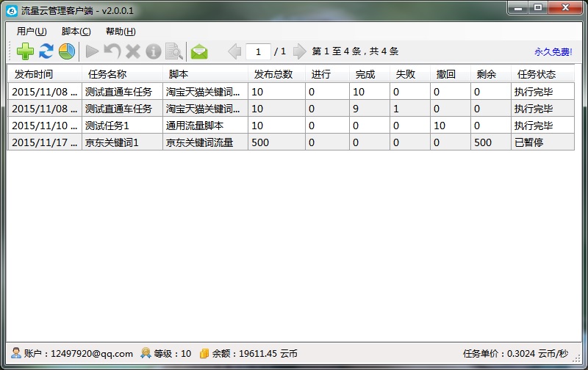Click the 第 1 至 4 条，共 4 条 text
The height and width of the screenshot is (370, 588).
[355, 51]
